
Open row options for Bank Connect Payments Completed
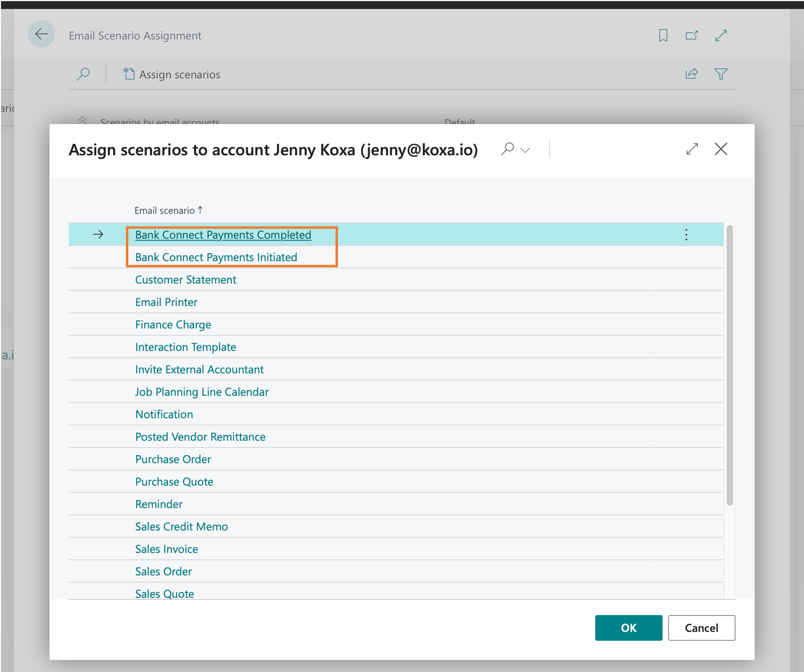coord(686,234)
